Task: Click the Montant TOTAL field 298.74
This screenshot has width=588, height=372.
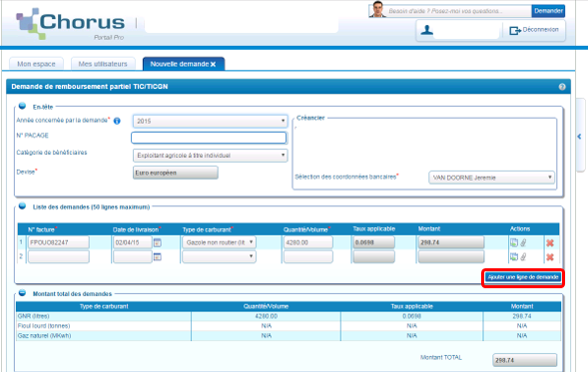Action: click(x=525, y=360)
